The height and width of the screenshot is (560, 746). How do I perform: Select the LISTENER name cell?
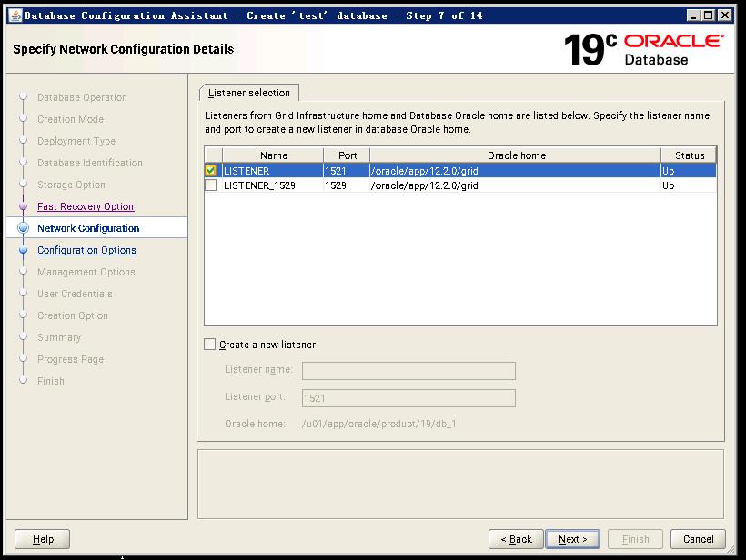[x=273, y=171]
